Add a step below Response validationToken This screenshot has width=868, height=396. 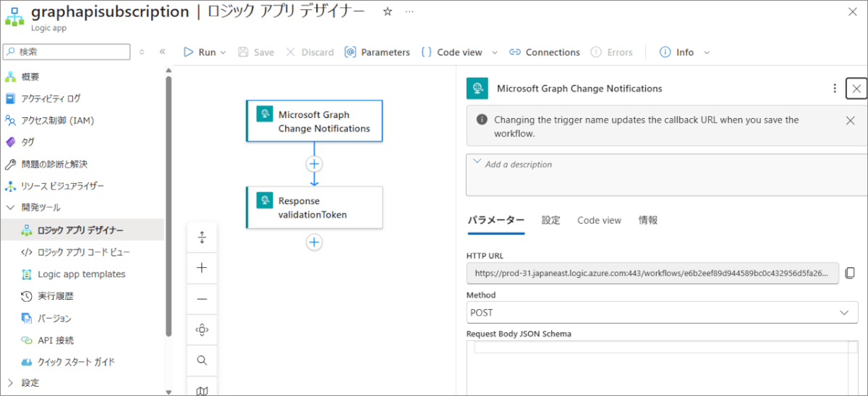(314, 243)
